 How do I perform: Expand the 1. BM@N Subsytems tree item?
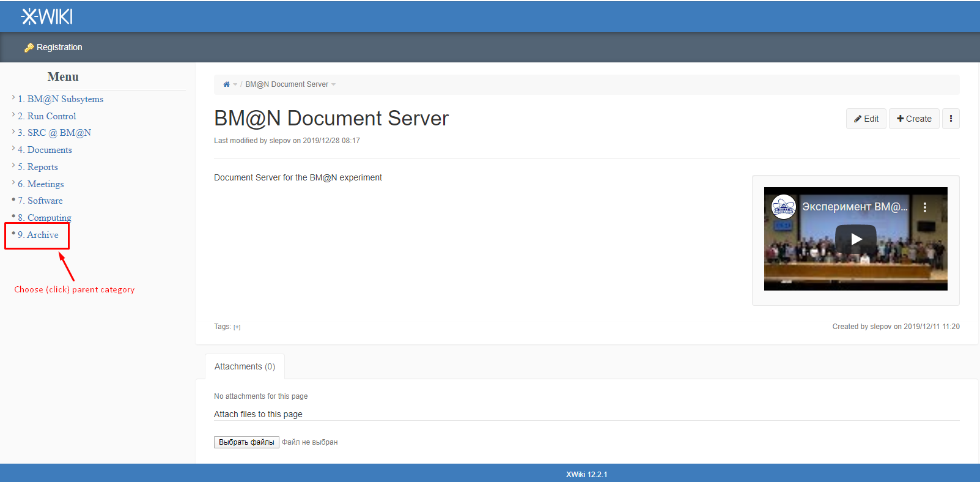pos(13,98)
